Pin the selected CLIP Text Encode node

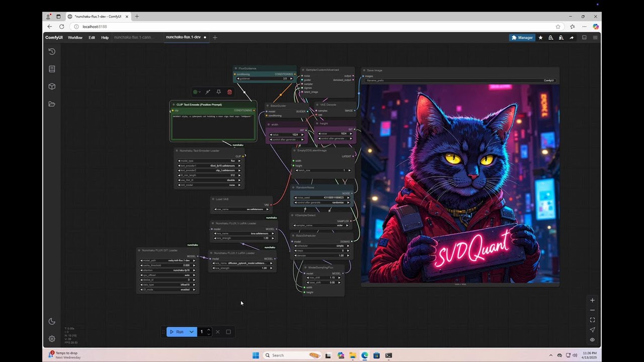point(218,92)
